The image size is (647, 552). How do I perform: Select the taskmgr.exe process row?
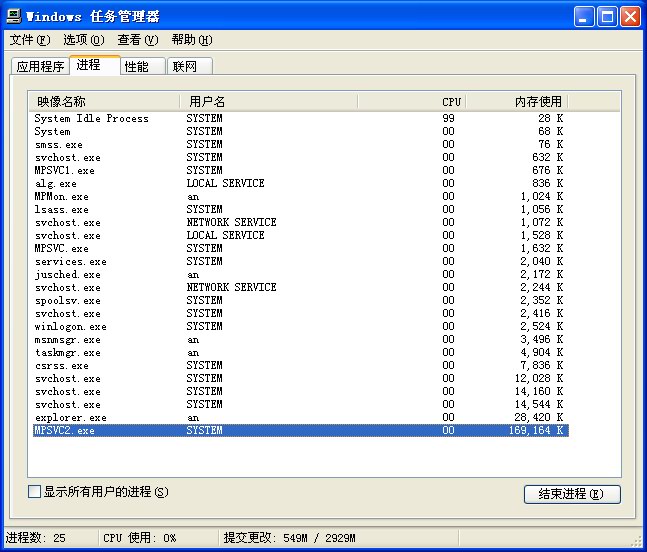(301, 352)
